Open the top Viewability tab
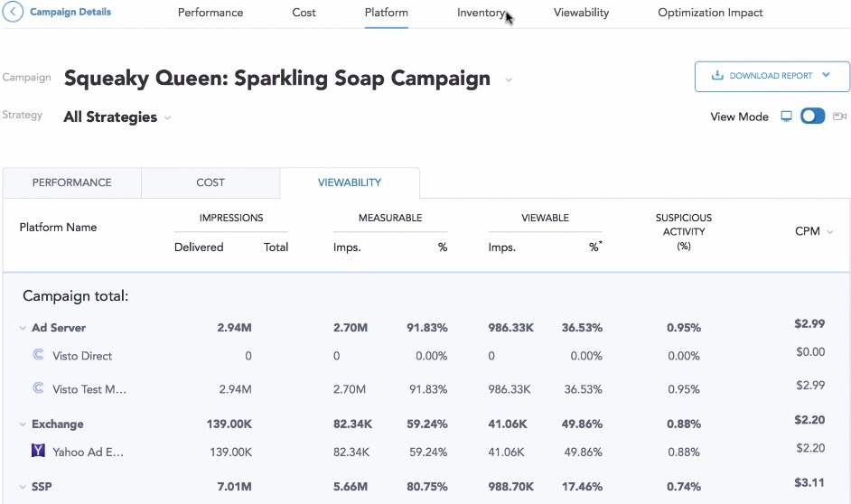The width and height of the screenshot is (851, 504). click(x=581, y=13)
